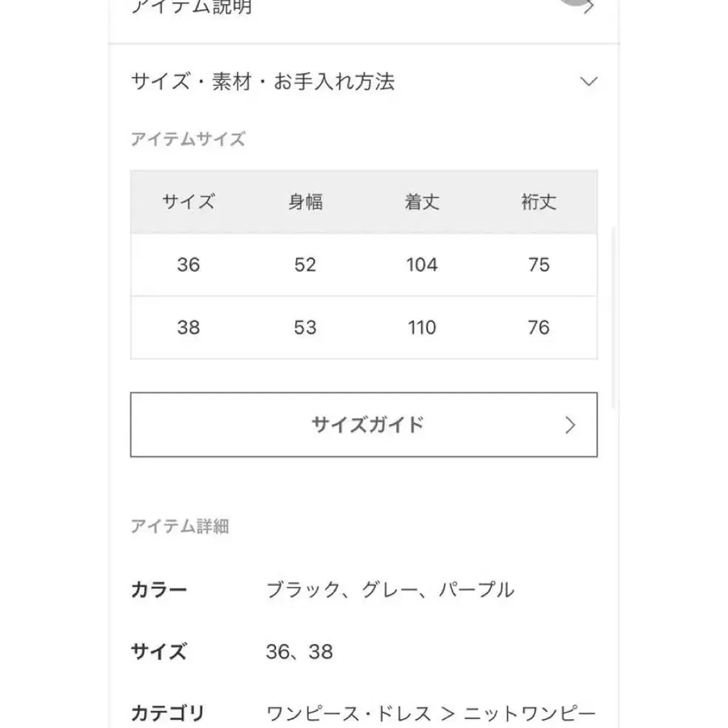
Task: Select the ブラック color option
Action: pyautogui.click(x=302, y=590)
